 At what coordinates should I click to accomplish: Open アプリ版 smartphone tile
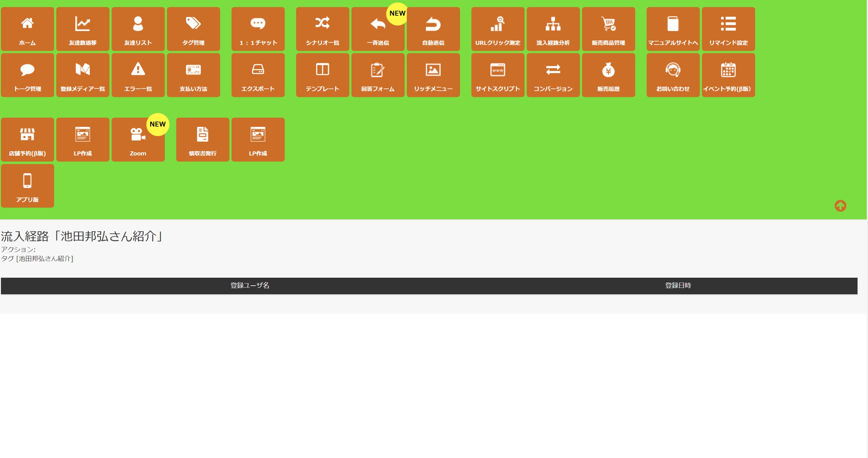coord(27,186)
